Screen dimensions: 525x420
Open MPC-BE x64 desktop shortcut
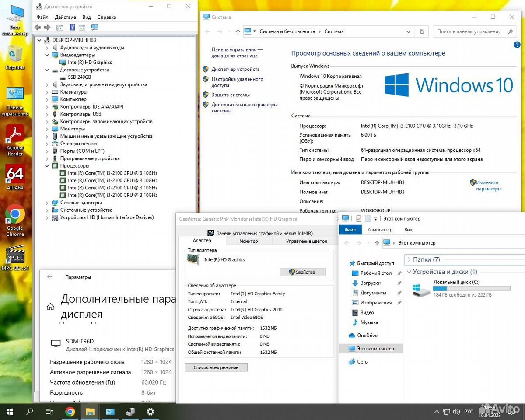point(15,258)
